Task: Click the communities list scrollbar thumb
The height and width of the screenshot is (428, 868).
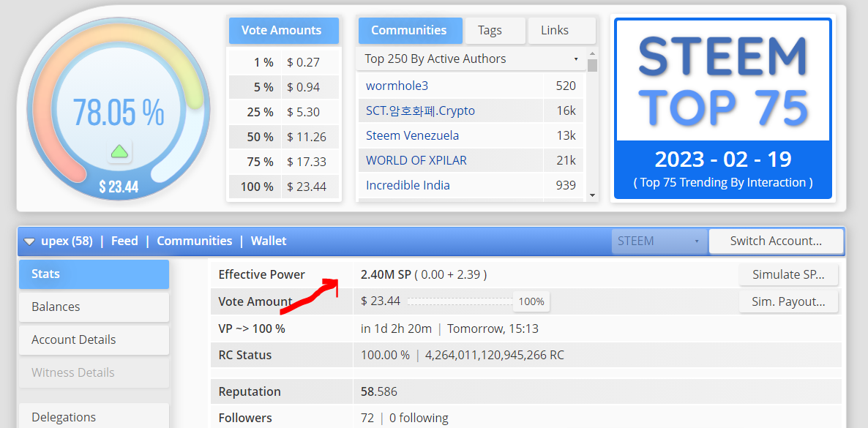Action: tap(592, 65)
